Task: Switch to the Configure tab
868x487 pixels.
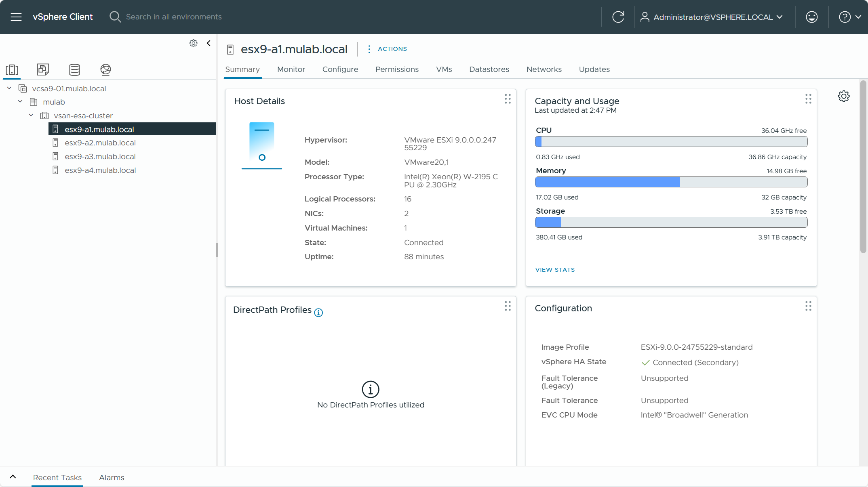Action: coord(340,69)
